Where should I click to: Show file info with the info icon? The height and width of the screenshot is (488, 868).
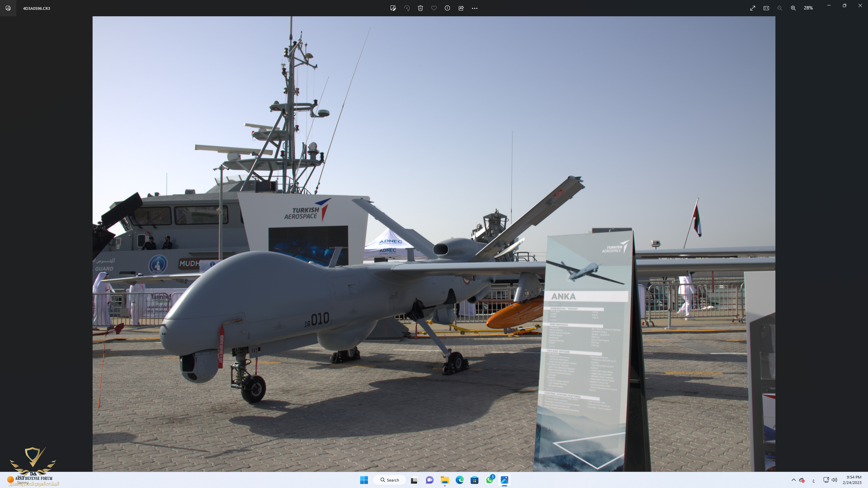click(x=448, y=8)
